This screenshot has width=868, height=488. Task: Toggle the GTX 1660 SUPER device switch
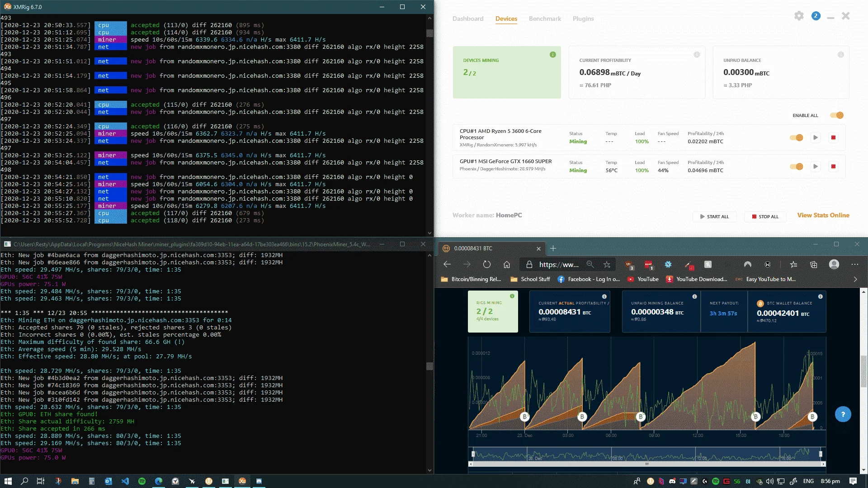coord(797,166)
